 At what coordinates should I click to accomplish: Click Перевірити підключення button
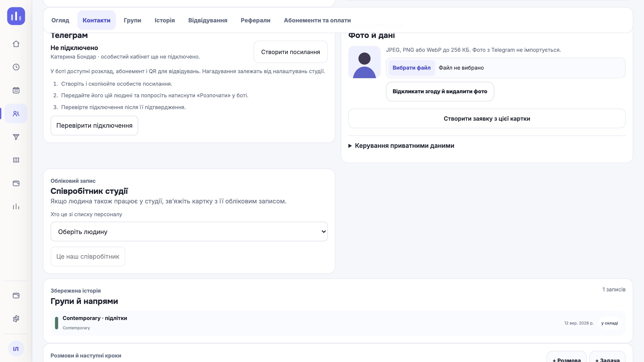point(94,125)
